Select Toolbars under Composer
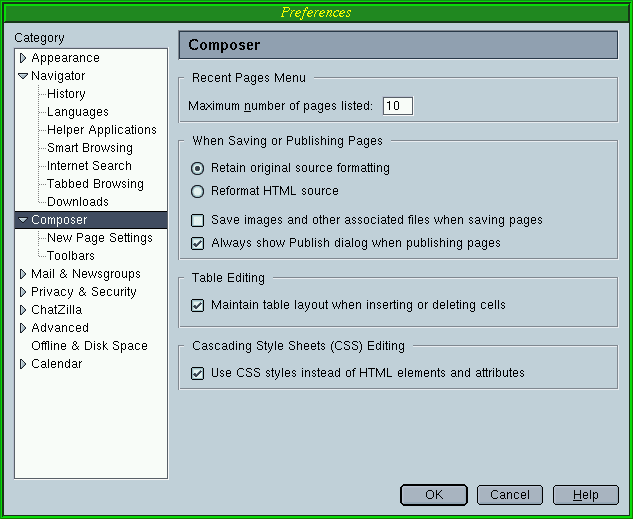This screenshot has width=633, height=519. 71,256
